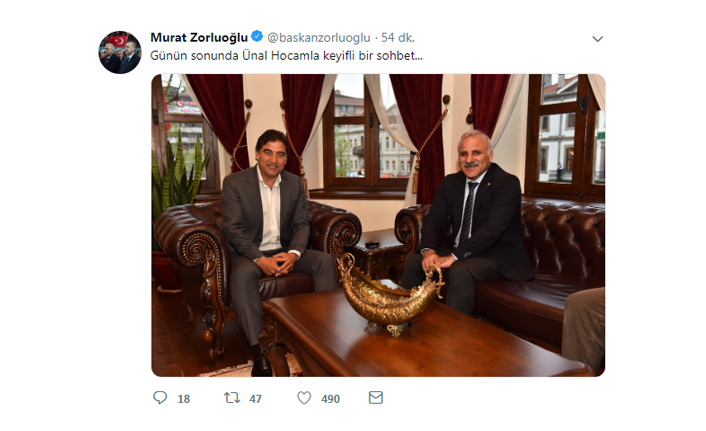Click the green plant in the photo
Viewport: 706px width, 431px height.
pos(176,180)
